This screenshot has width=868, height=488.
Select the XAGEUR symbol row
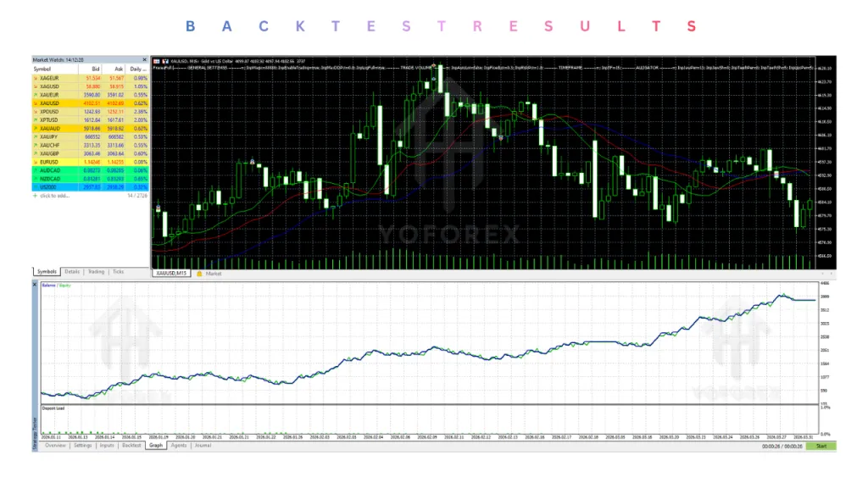pyautogui.click(x=90, y=79)
